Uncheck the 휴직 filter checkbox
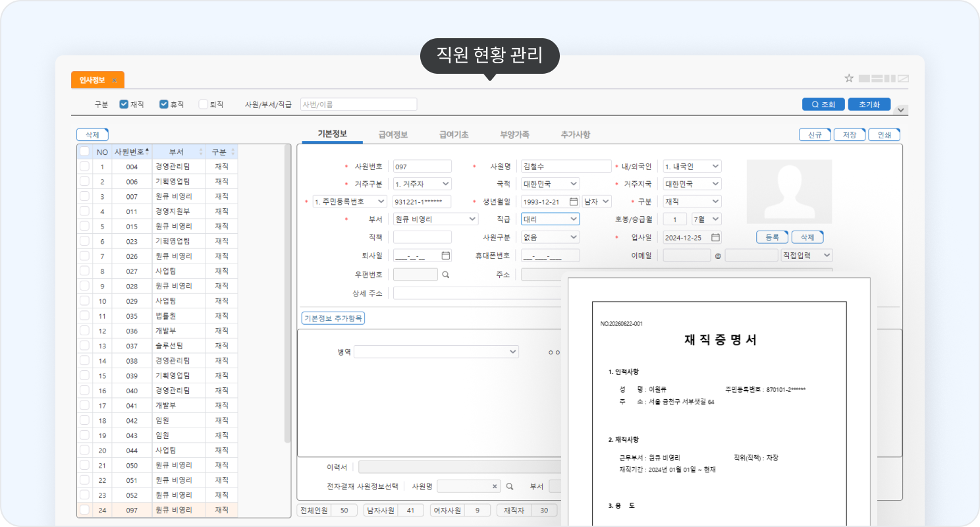Viewport: 980px width, 527px height. click(164, 104)
